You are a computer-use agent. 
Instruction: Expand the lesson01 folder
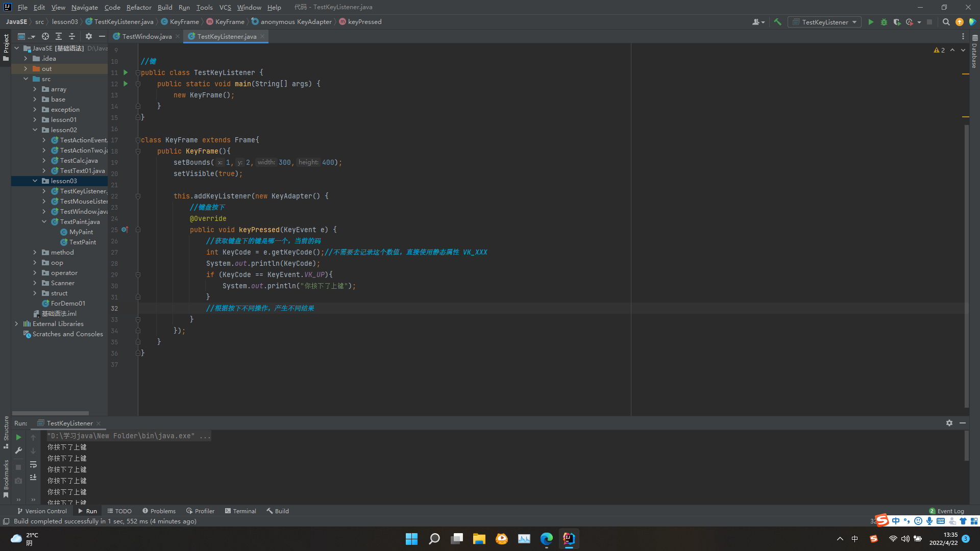pyautogui.click(x=35, y=120)
